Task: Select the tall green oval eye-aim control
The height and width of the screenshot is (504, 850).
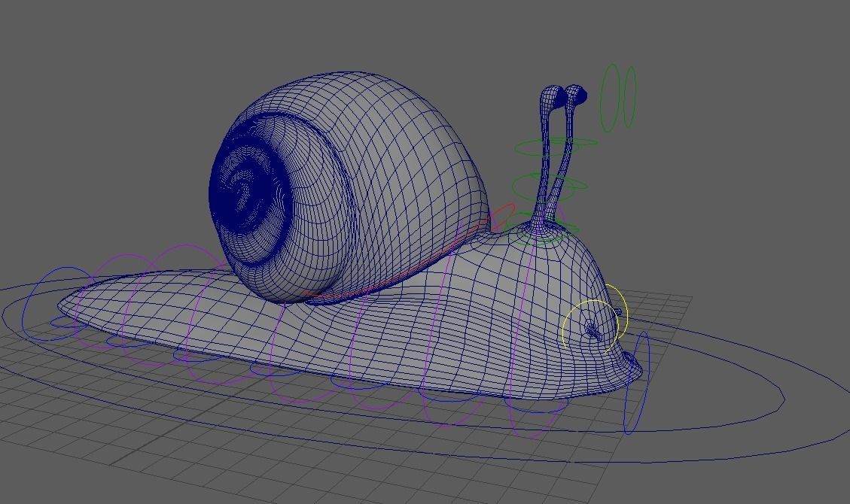Action: [610, 98]
